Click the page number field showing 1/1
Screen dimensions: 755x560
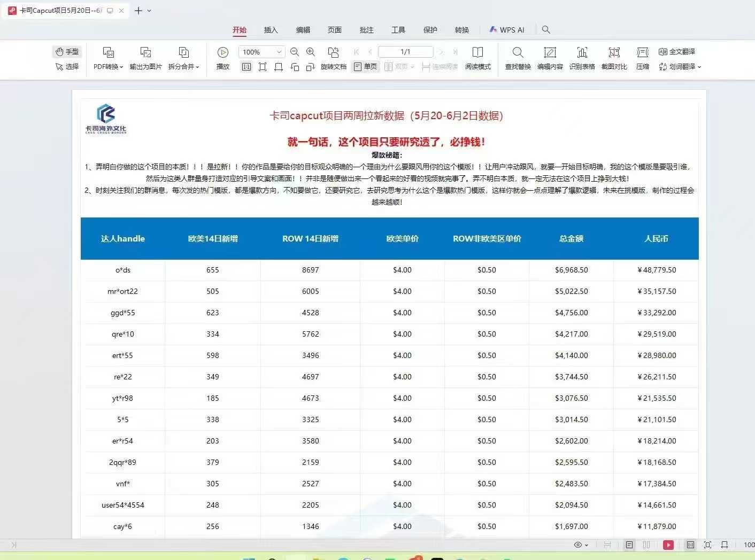point(405,52)
